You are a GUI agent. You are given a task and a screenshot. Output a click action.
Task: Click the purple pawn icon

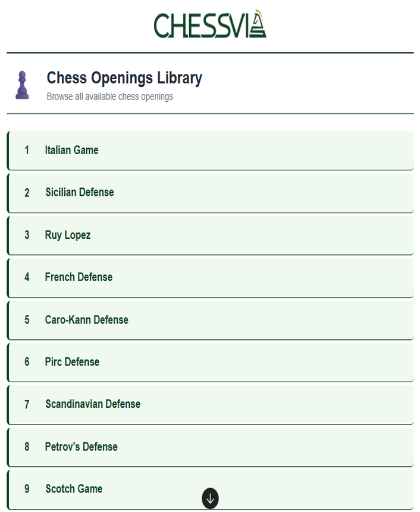[x=22, y=85]
